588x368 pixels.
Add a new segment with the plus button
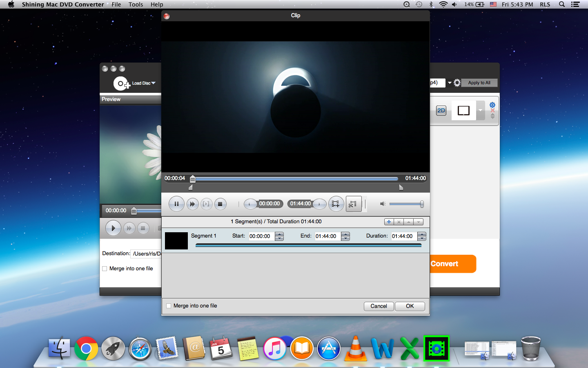click(389, 222)
